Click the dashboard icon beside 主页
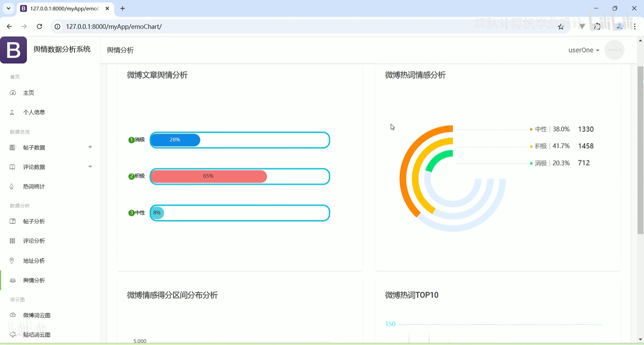 12,93
